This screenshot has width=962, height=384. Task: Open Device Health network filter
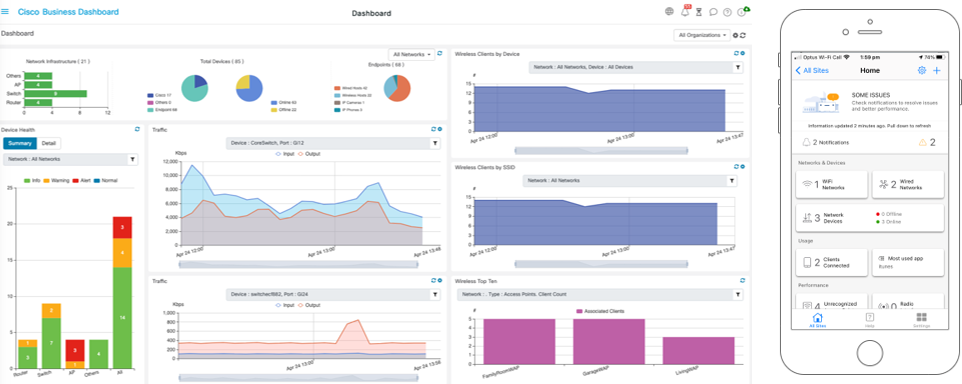tap(133, 159)
